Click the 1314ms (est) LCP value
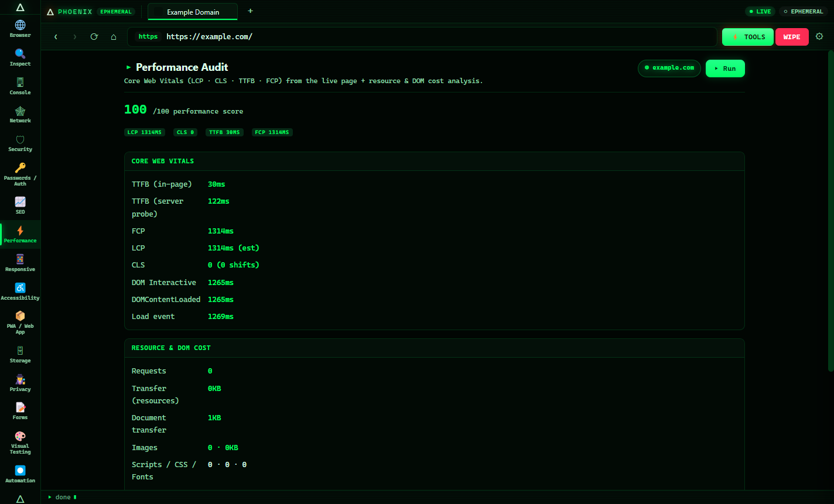 coord(234,248)
